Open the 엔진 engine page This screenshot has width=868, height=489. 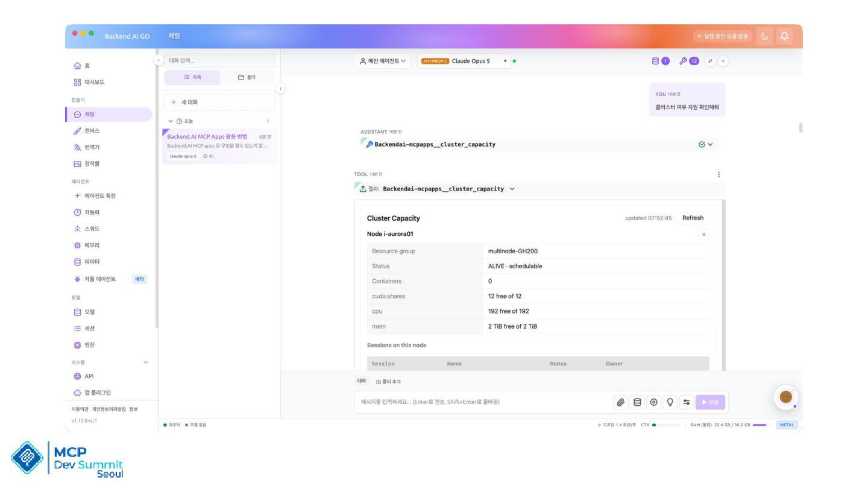108,345
